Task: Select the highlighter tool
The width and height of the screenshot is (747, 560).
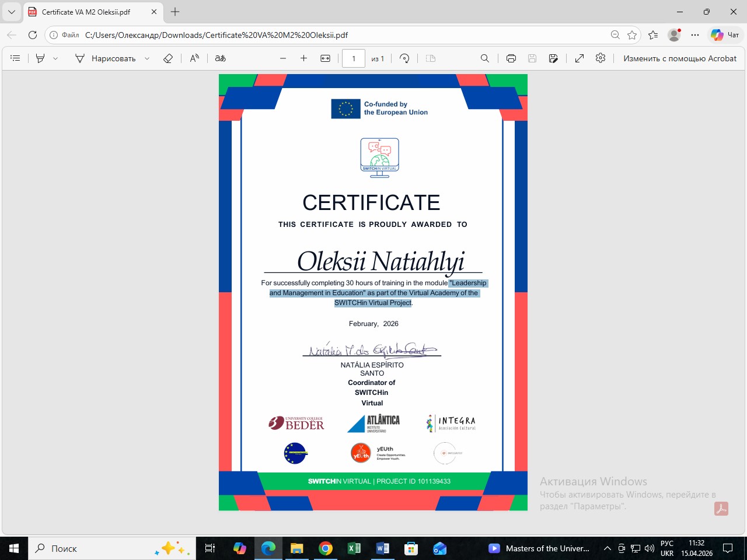Action: click(40, 58)
